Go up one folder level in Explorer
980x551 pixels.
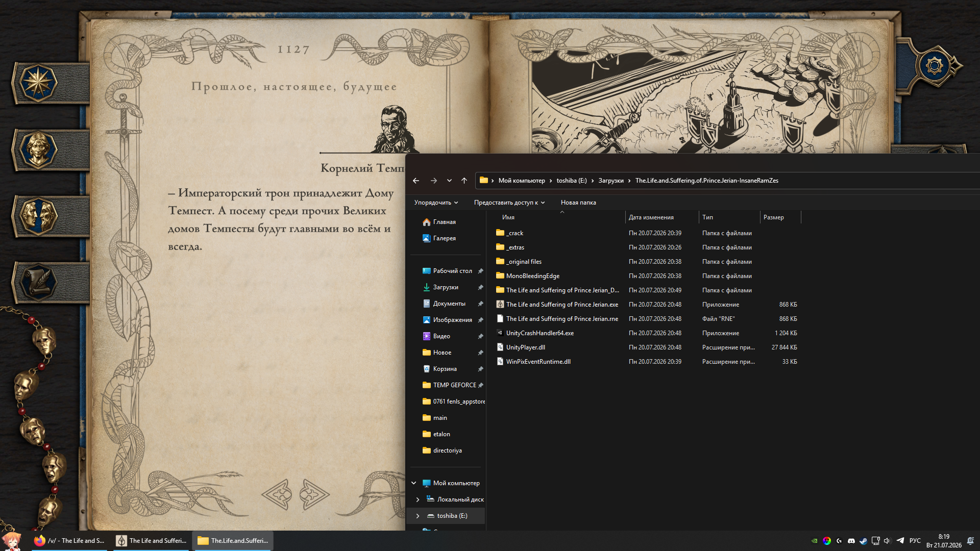(464, 181)
